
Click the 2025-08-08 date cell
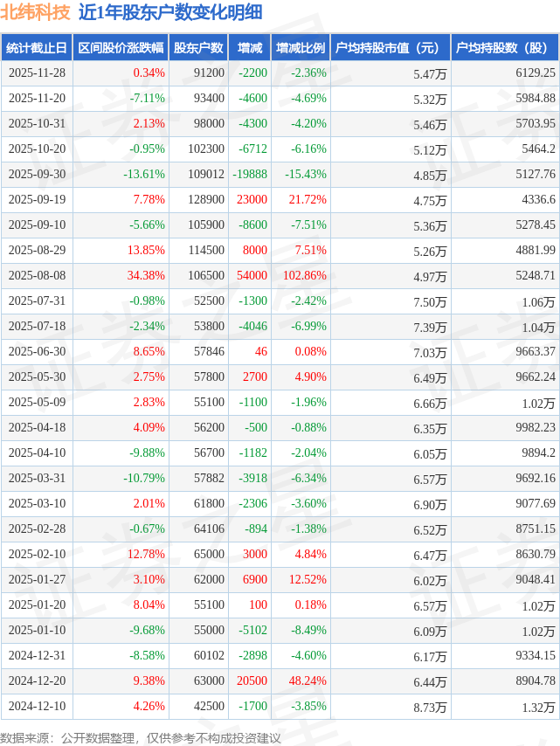(x=37, y=276)
